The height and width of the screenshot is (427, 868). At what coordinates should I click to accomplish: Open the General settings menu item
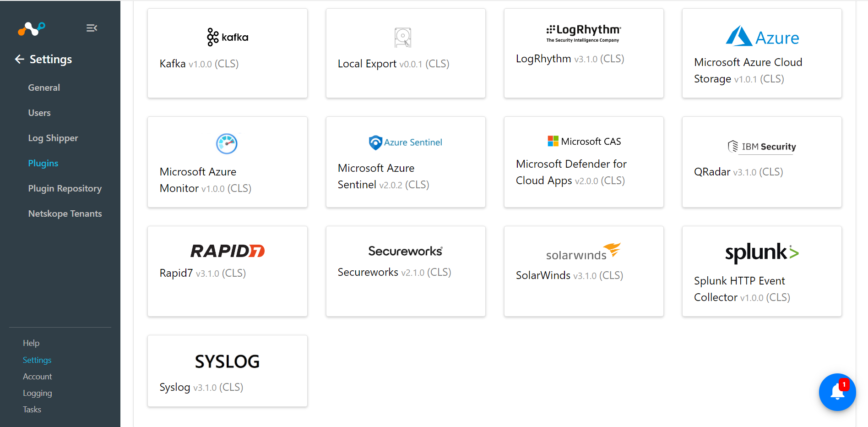point(44,88)
